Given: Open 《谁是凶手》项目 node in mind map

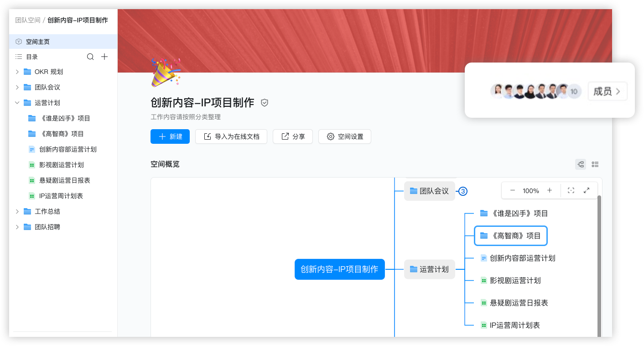Looking at the screenshot, I should point(514,213).
